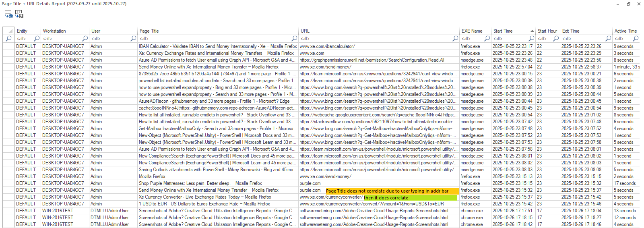Sort by the Page Title column header
Viewport: 644px width, 228px height.
(x=217, y=31)
